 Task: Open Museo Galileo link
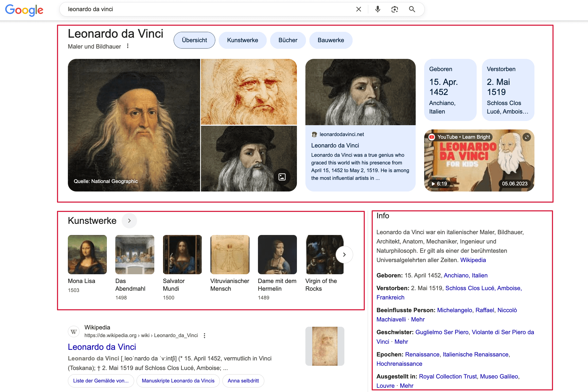click(x=499, y=377)
